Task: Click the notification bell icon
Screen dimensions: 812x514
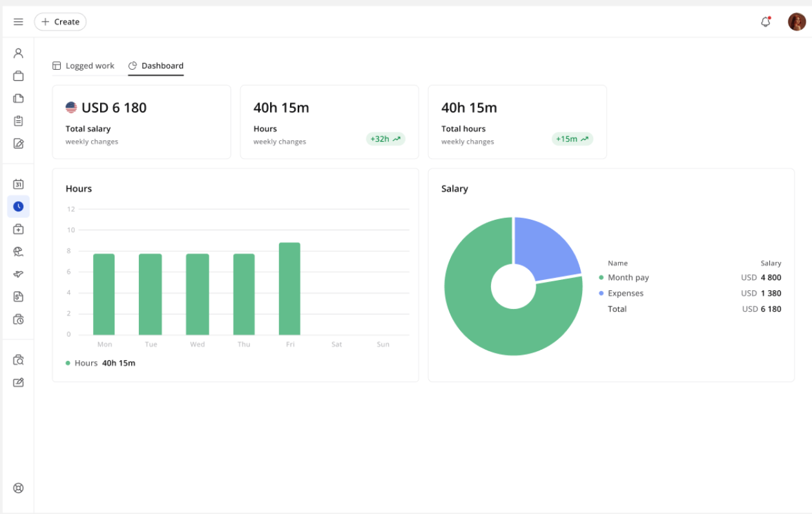Action: (765, 22)
